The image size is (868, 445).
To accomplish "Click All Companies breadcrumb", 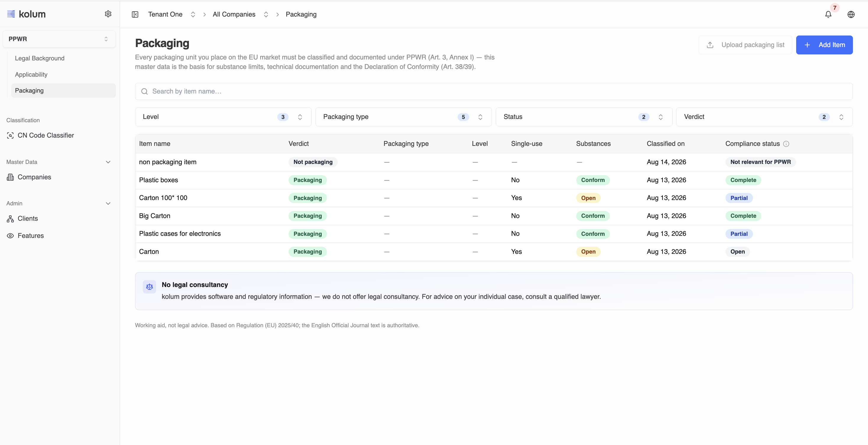I will click(234, 14).
